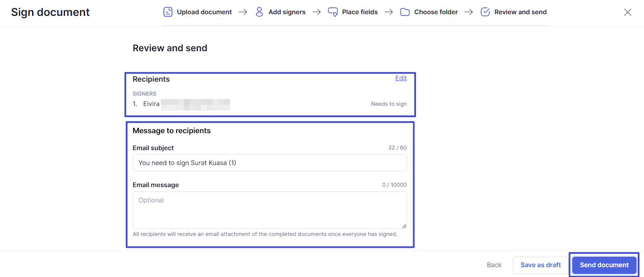Go back to the previous step
The image size is (644, 277).
point(494,265)
